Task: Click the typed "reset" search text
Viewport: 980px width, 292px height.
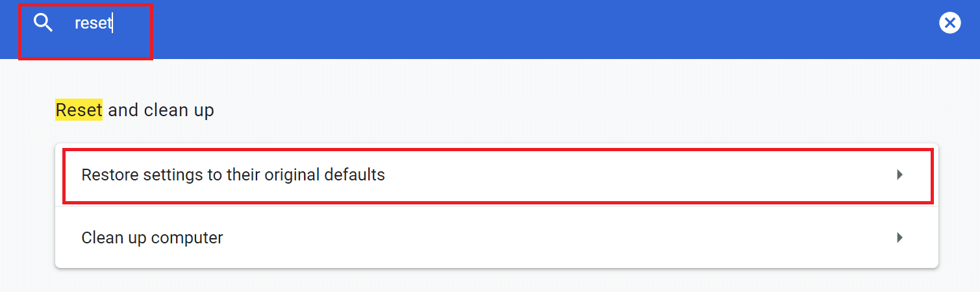Action: 92,24
